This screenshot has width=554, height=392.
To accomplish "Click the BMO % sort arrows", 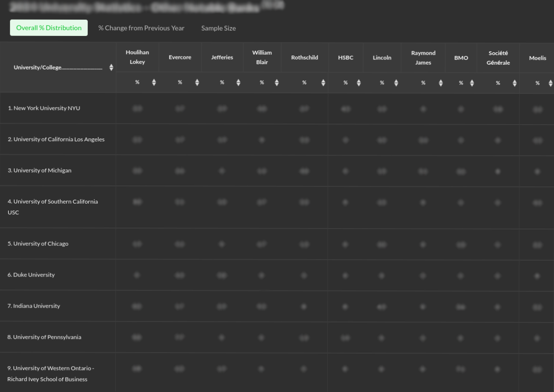I will pos(472,82).
